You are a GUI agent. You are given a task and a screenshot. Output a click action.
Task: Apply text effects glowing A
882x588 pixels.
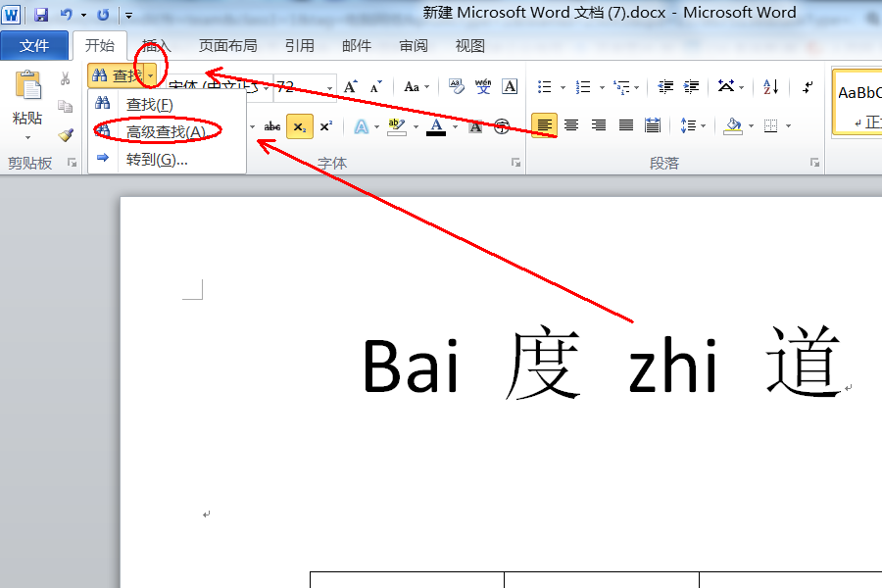click(x=361, y=126)
